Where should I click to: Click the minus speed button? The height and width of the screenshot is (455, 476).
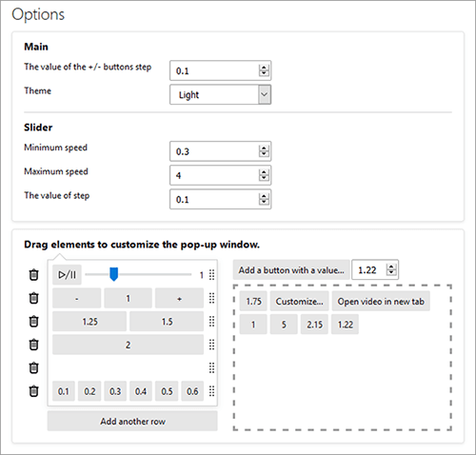[77, 298]
